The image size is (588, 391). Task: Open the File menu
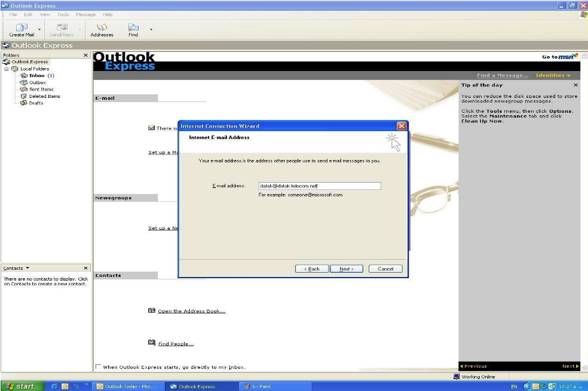tap(13, 14)
